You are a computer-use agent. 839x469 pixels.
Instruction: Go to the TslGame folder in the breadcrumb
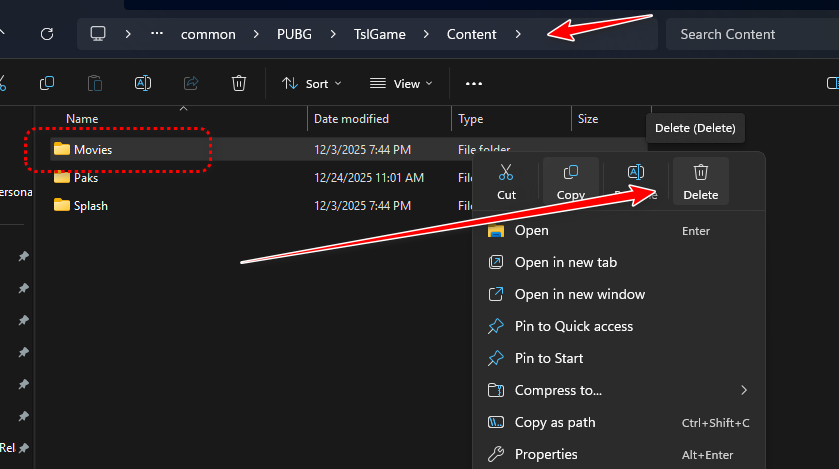tap(379, 34)
